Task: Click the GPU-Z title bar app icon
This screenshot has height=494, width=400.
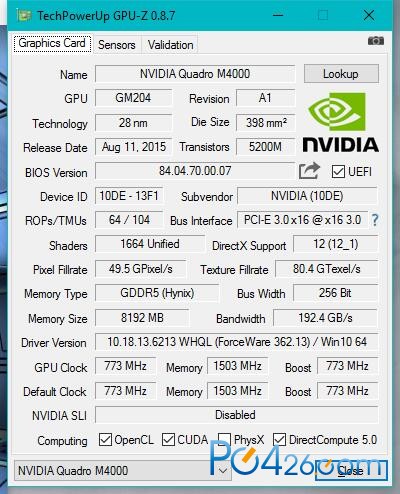Action: coord(24,15)
